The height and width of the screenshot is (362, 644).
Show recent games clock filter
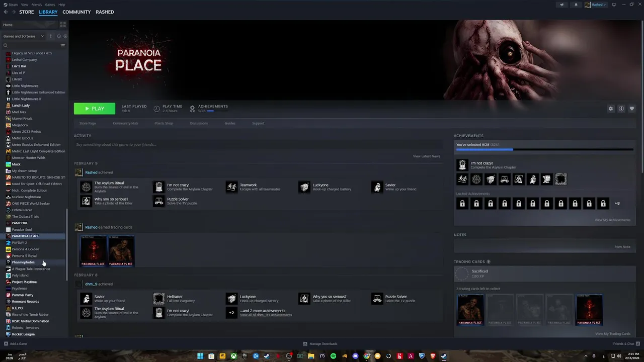point(58,36)
